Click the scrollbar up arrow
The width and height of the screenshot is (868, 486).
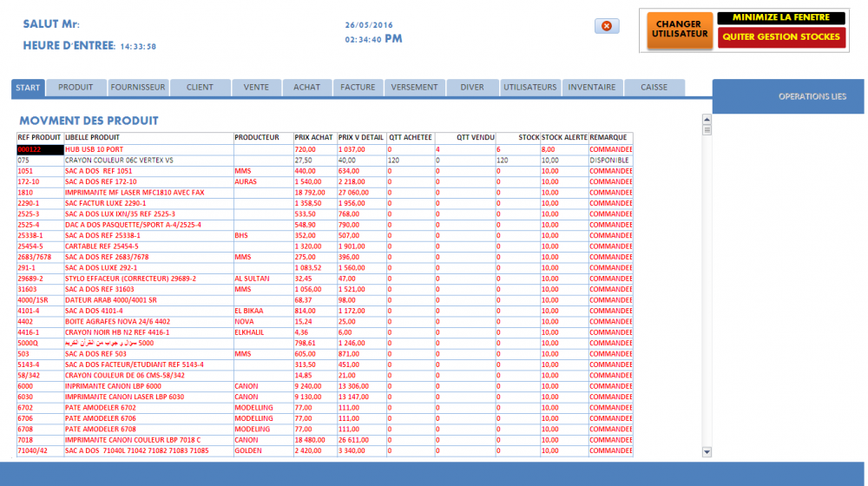point(707,120)
